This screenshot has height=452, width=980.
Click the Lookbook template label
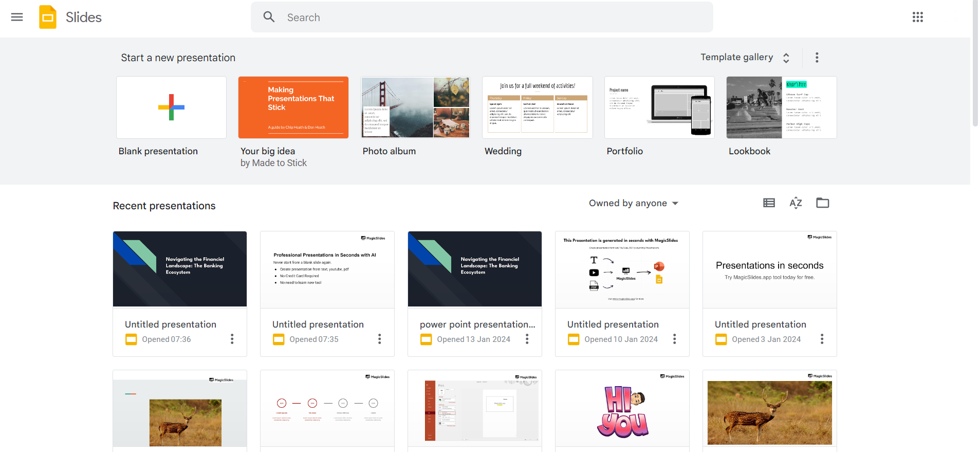[749, 151]
